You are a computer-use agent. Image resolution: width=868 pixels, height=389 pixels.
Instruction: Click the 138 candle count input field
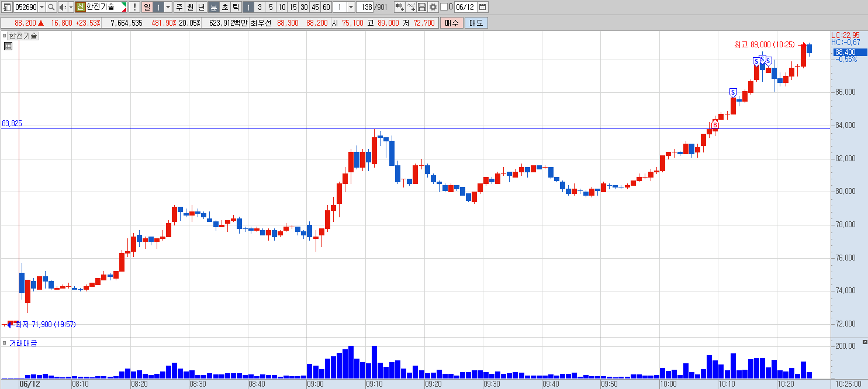[365, 7]
